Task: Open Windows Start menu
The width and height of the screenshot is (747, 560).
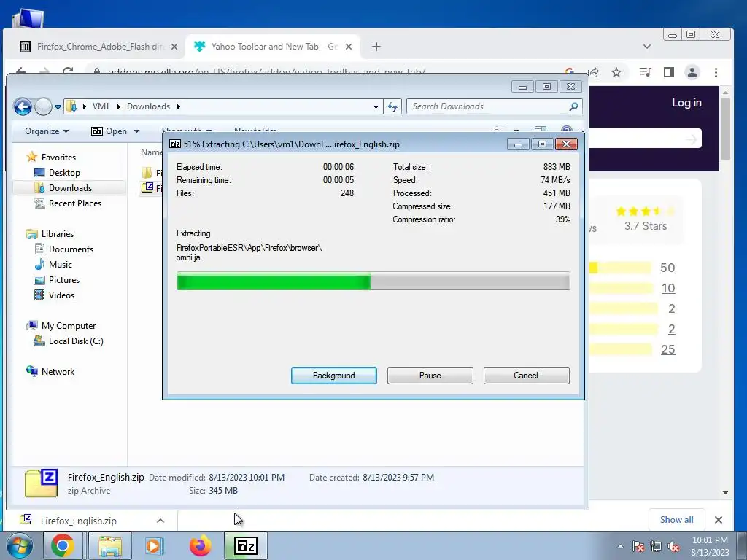Action: pyautogui.click(x=19, y=545)
